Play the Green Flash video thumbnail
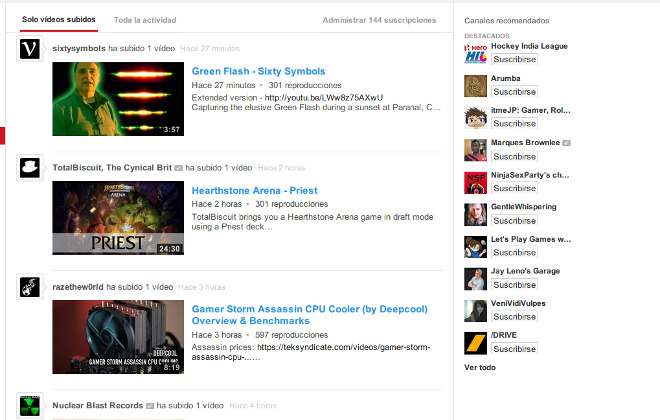The image size is (660, 420). tap(118, 99)
